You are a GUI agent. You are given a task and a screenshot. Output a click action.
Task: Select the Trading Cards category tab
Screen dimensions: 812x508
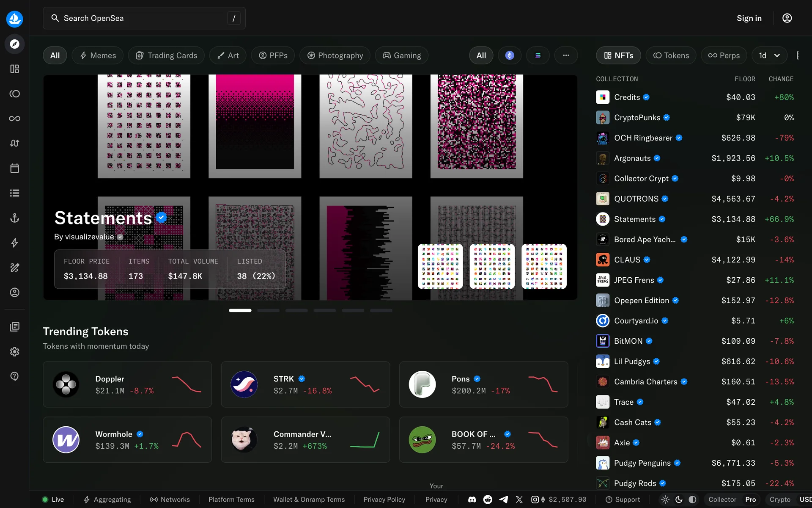tap(166, 55)
